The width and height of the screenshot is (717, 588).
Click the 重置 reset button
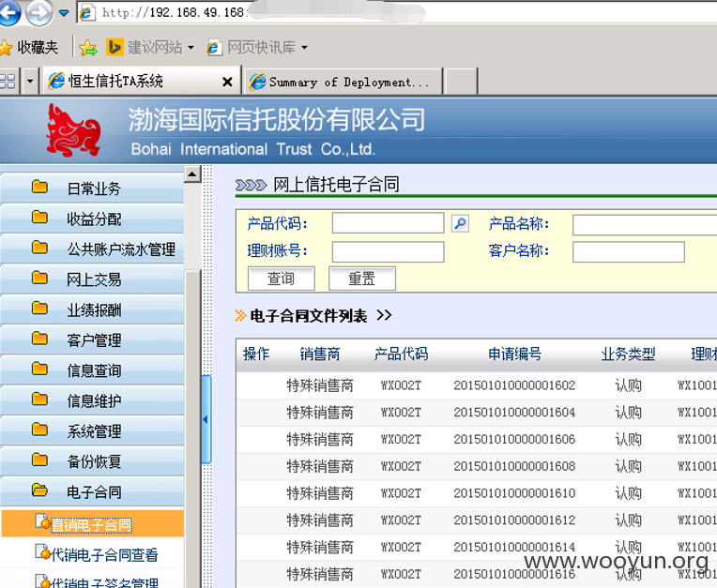point(362,279)
